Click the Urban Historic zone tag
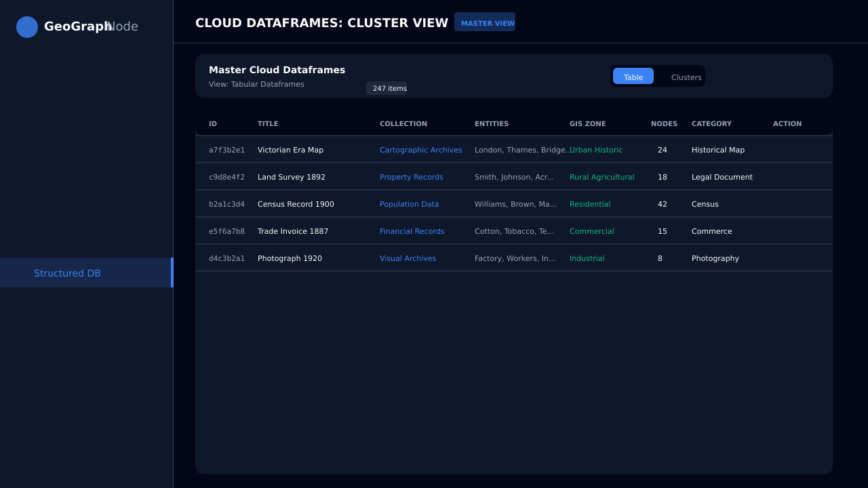Image resolution: width=868 pixels, height=488 pixels. pyautogui.click(x=596, y=150)
